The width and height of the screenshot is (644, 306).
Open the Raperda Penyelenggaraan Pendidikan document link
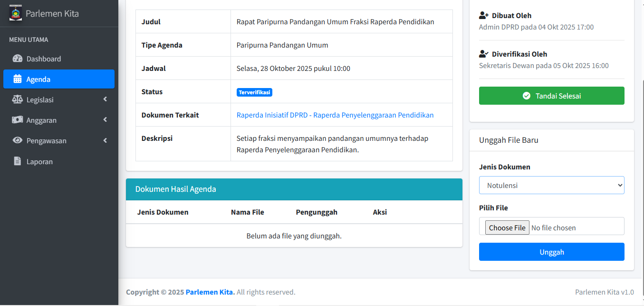[x=335, y=115]
